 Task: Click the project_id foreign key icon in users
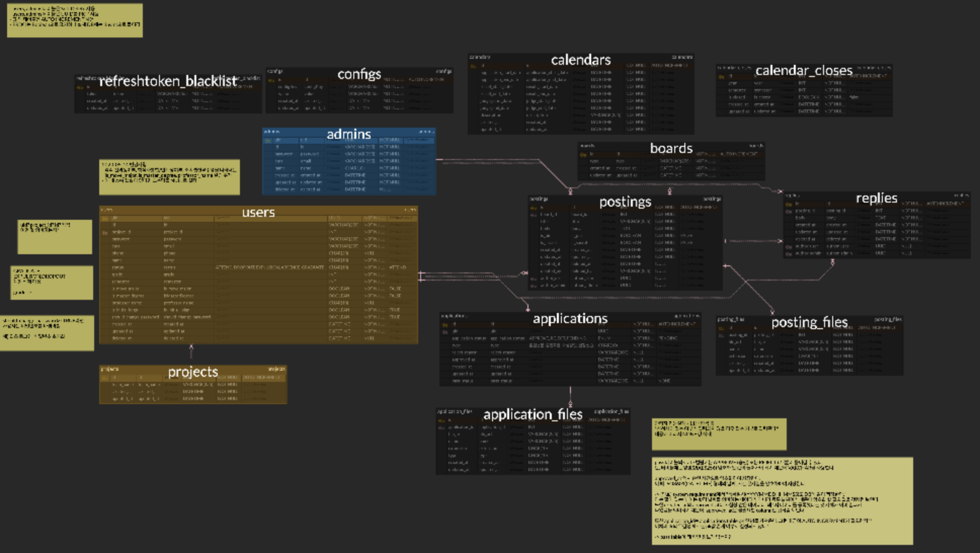click(x=105, y=232)
